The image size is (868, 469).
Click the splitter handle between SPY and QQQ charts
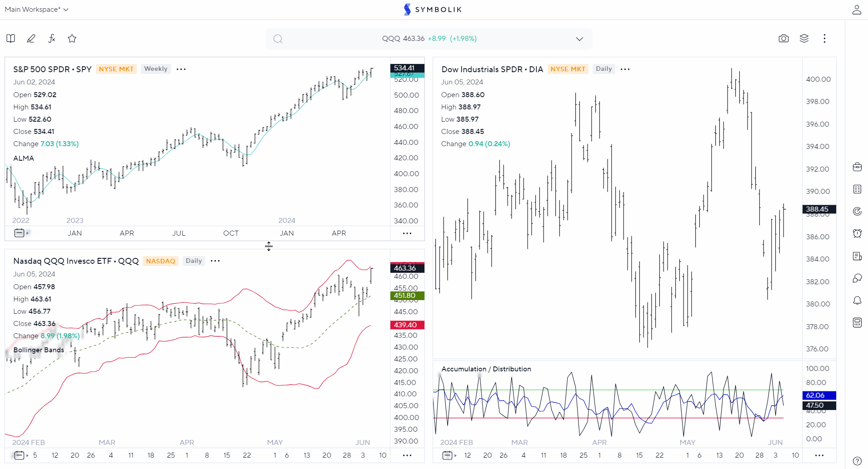269,246
